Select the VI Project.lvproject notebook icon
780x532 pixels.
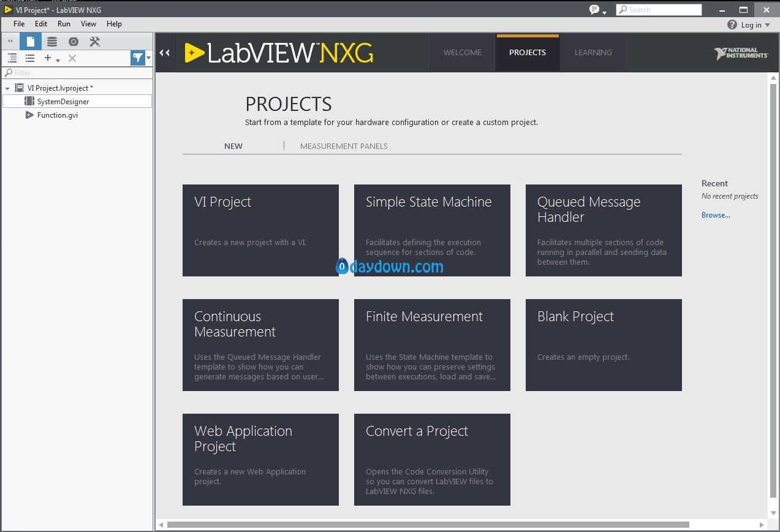pos(19,88)
